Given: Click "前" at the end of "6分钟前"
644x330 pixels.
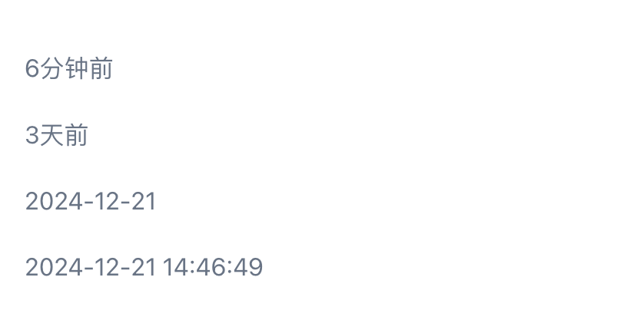Looking at the screenshot, I should click(101, 68).
